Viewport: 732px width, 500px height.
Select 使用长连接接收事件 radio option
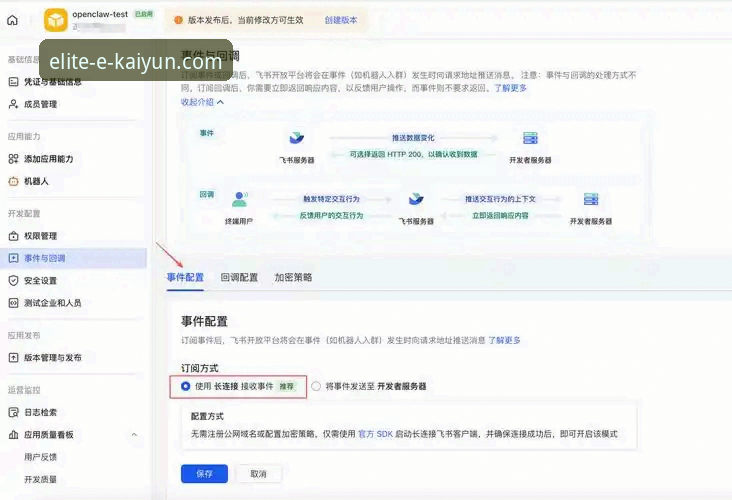185,386
